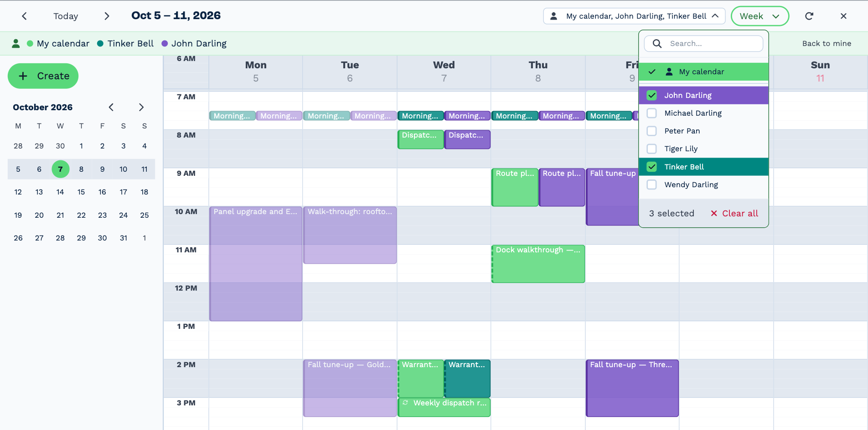Click person icon in calendar selector field
The height and width of the screenshot is (430, 868).
point(553,16)
